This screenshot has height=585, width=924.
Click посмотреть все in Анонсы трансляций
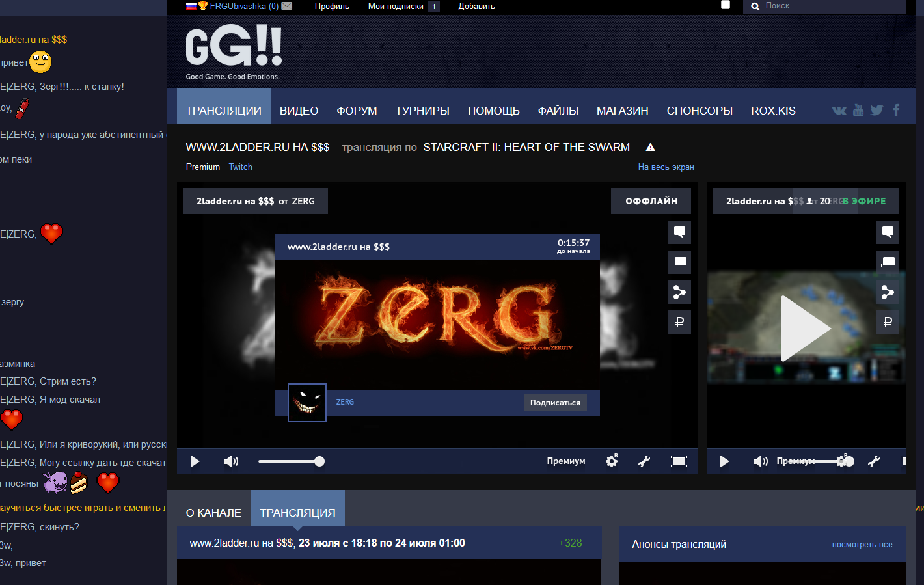coord(862,545)
